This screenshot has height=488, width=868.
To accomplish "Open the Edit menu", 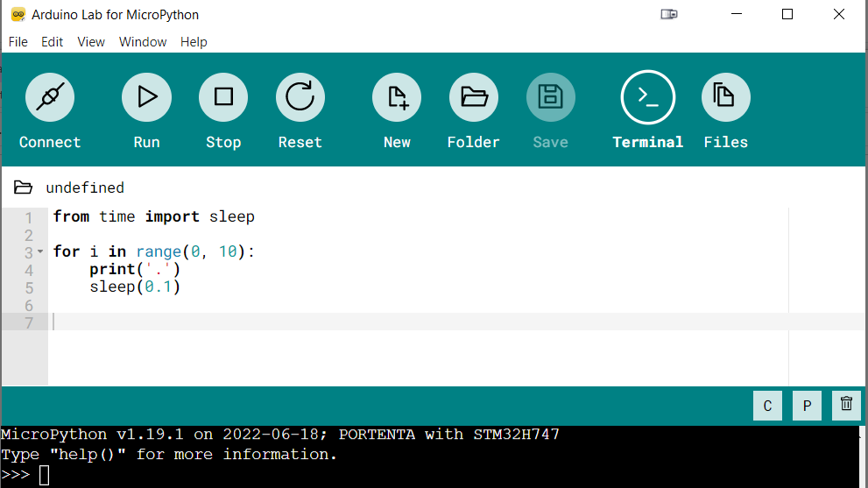I will [x=53, y=42].
